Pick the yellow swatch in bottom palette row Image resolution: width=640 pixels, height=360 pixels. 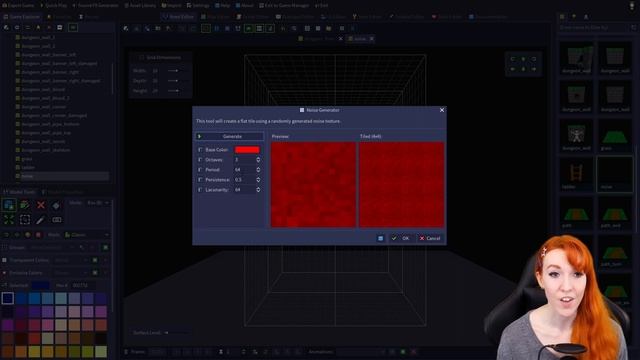34,351
